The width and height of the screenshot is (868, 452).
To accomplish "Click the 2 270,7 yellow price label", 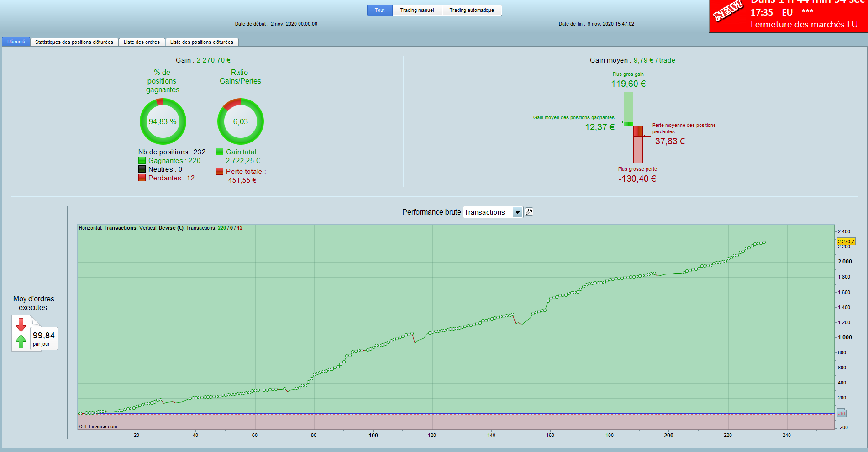I will click(x=846, y=242).
